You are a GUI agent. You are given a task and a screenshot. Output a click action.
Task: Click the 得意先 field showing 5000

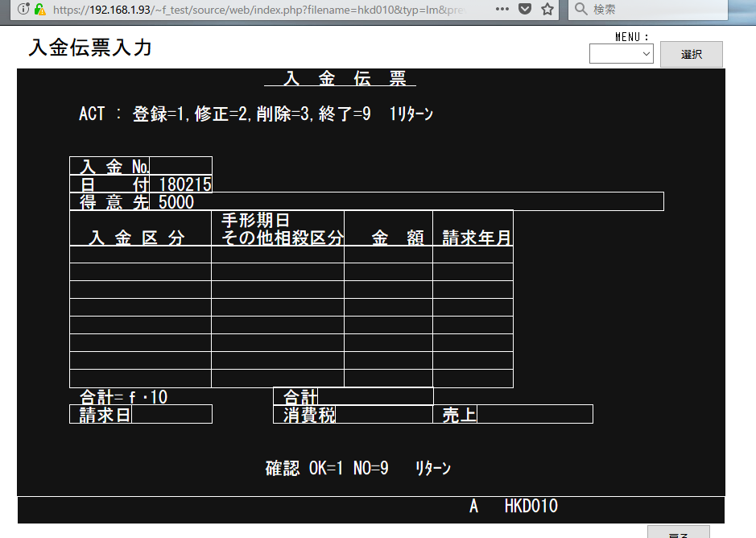(409, 202)
